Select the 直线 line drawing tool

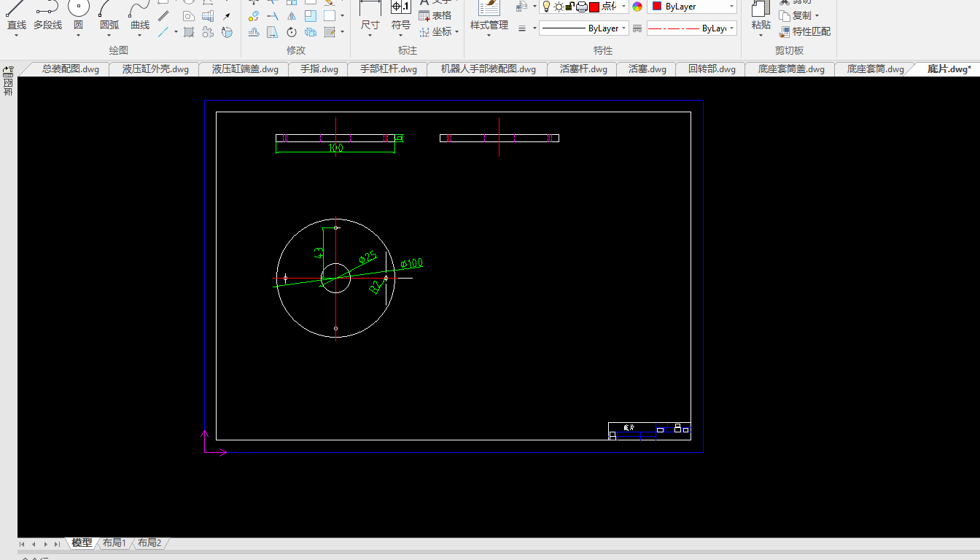point(16,16)
